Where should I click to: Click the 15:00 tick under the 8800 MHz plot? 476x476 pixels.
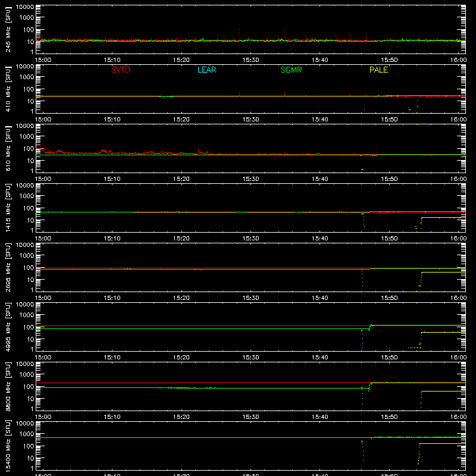point(43,417)
